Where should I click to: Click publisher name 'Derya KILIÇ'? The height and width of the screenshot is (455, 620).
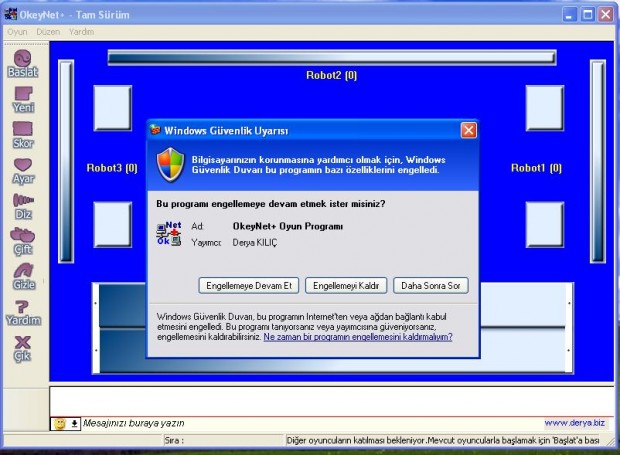coord(255,243)
